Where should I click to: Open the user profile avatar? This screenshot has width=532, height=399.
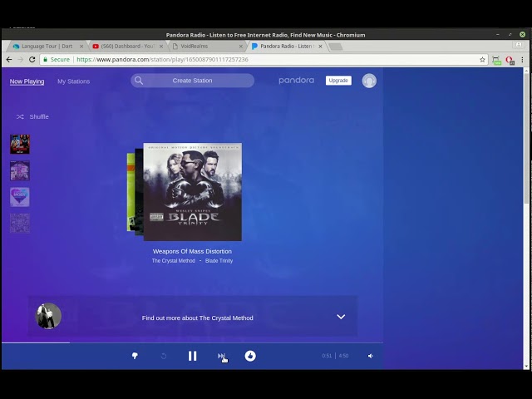[x=369, y=81]
